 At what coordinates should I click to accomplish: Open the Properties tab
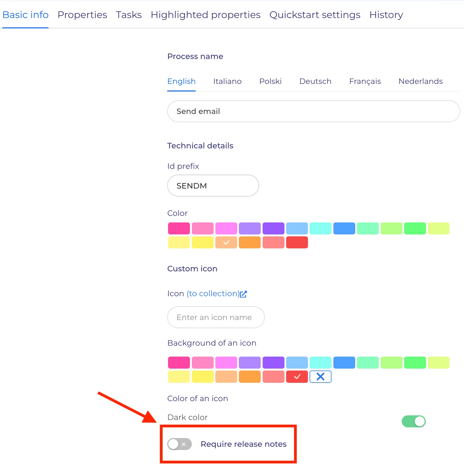tap(82, 15)
